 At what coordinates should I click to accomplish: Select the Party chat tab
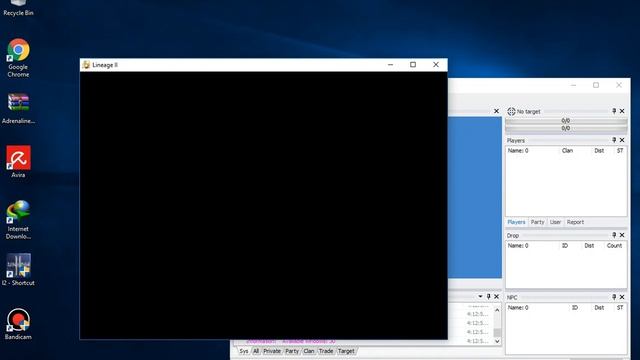click(292, 351)
